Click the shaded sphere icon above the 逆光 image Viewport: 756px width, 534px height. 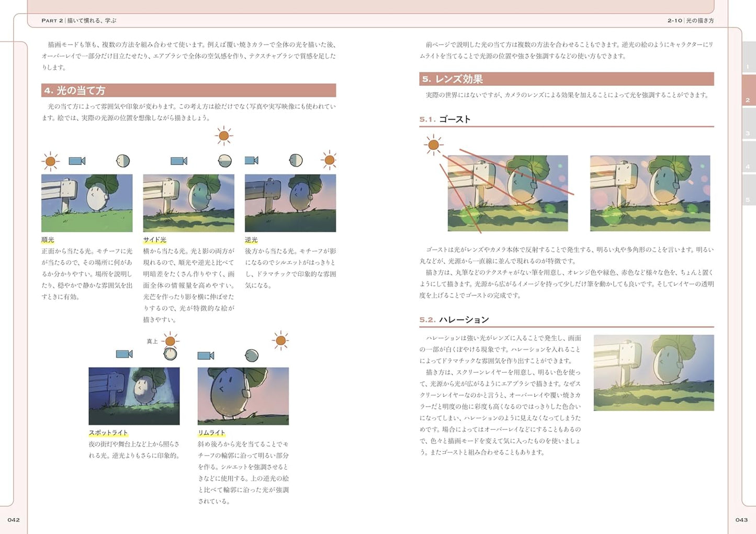click(296, 160)
